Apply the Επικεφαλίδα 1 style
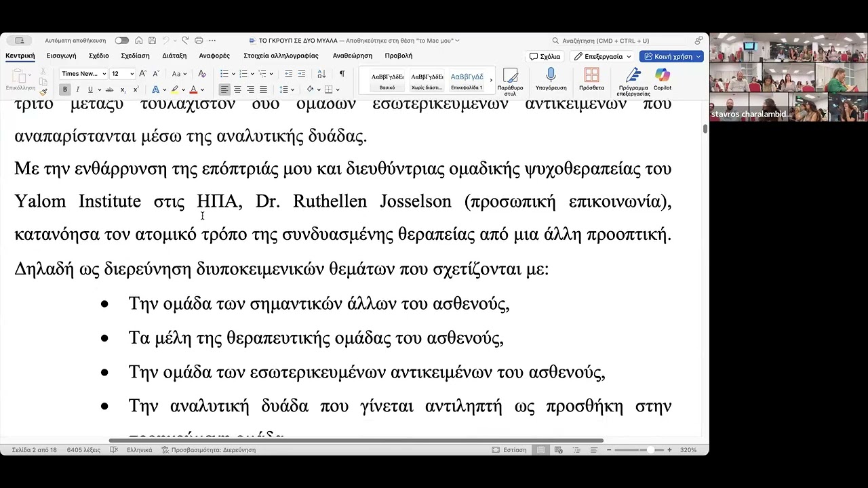 coord(467,81)
